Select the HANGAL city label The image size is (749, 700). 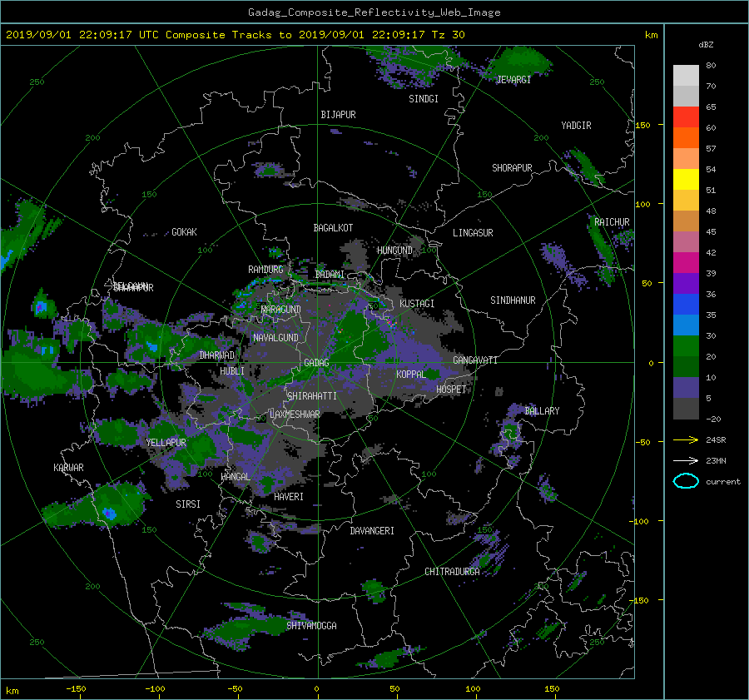[235, 477]
